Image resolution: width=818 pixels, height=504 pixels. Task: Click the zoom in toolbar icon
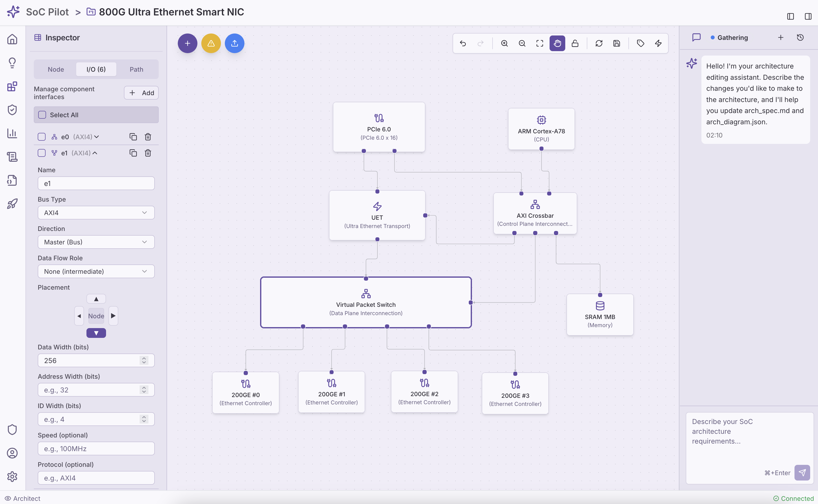[x=505, y=43]
